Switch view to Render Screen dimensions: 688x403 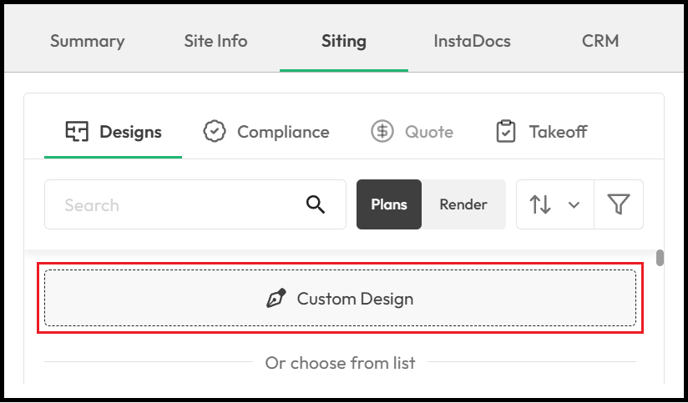click(463, 204)
